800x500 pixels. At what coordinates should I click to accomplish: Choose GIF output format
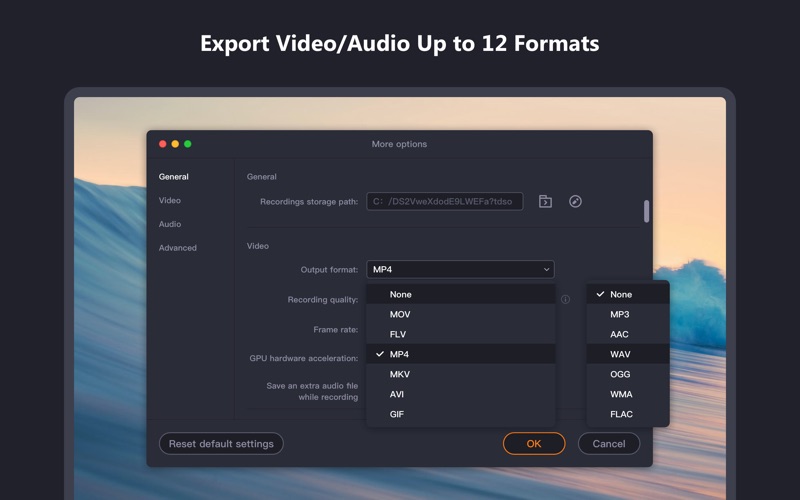point(461,414)
